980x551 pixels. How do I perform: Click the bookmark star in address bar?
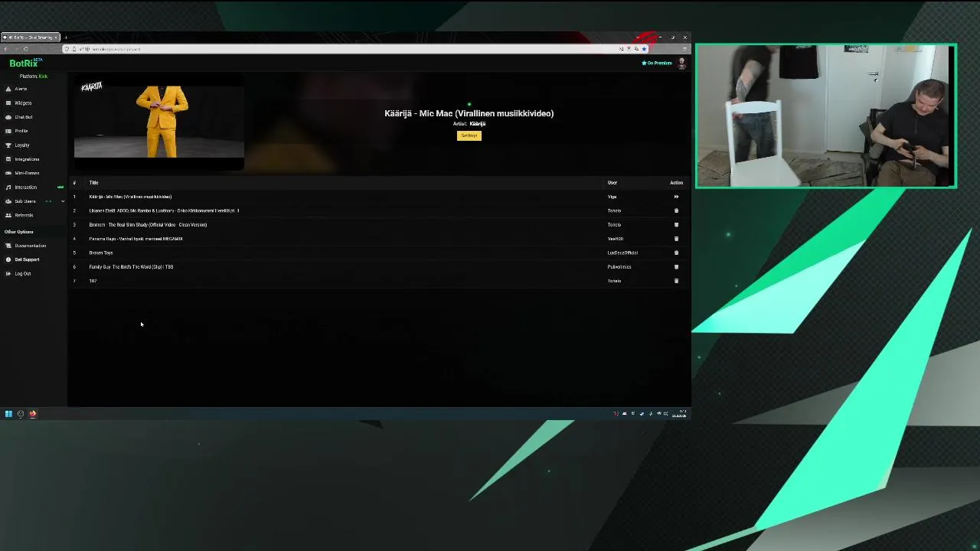[x=644, y=49]
